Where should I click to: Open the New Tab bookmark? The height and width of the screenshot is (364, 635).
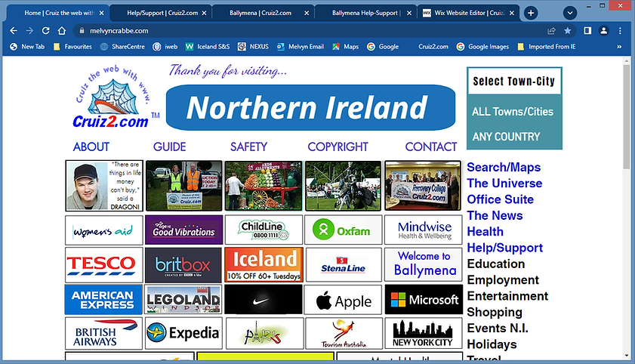pyautogui.click(x=27, y=47)
